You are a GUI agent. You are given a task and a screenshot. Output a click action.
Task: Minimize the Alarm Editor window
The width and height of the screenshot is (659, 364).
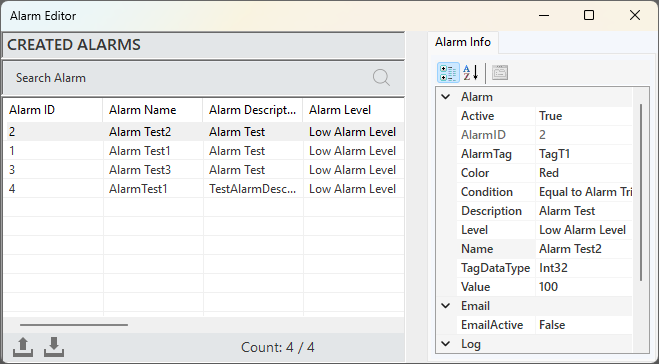point(544,16)
